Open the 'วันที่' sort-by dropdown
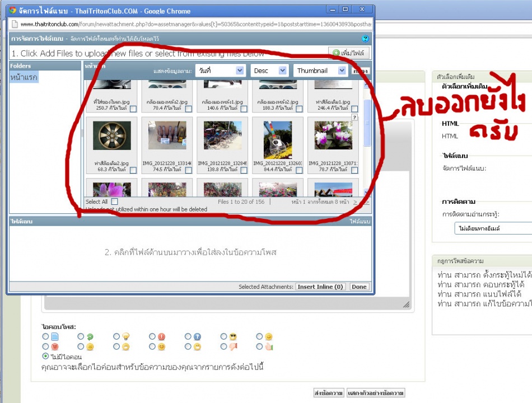This screenshot has width=532, height=403. point(221,71)
